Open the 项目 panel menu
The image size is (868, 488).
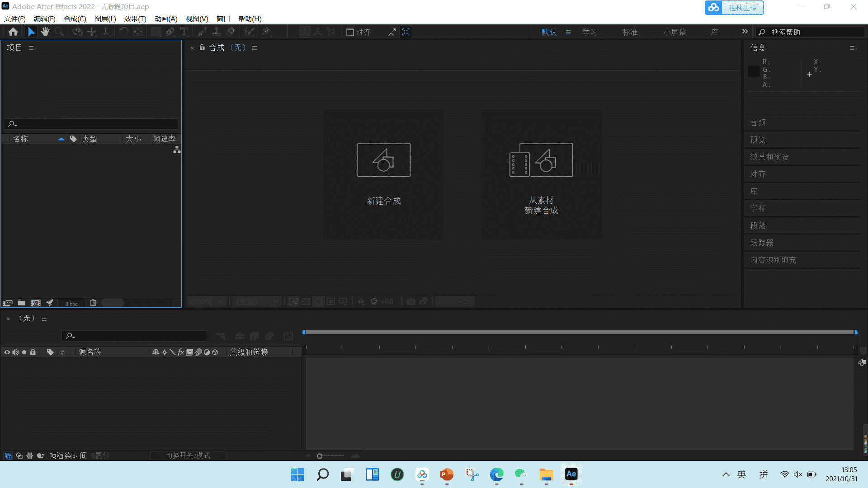(31, 48)
